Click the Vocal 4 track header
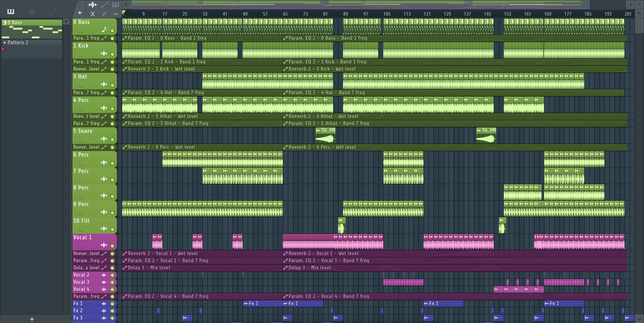The image size is (644, 323). [95, 289]
